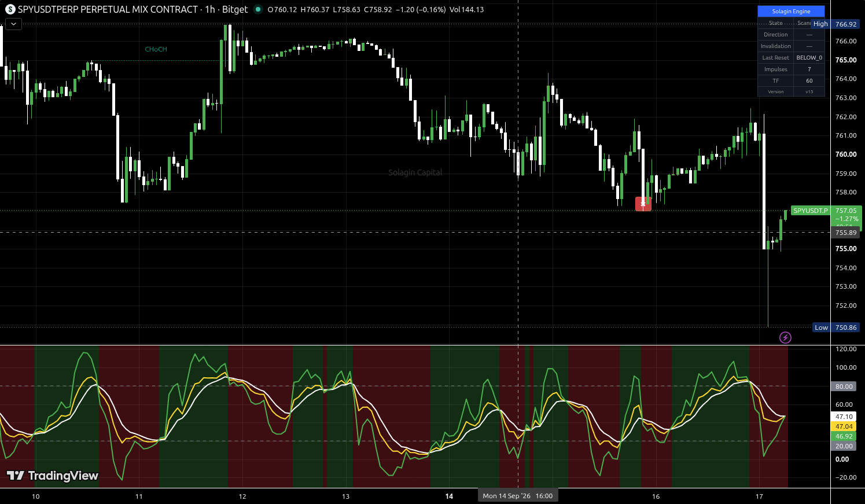Click the 1h interval in the legend

pos(210,9)
